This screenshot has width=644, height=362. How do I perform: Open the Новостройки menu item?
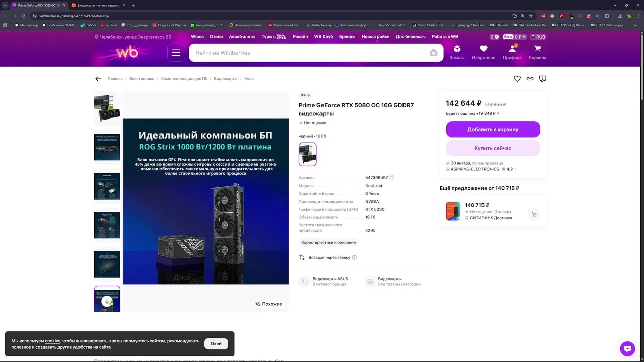point(375,37)
